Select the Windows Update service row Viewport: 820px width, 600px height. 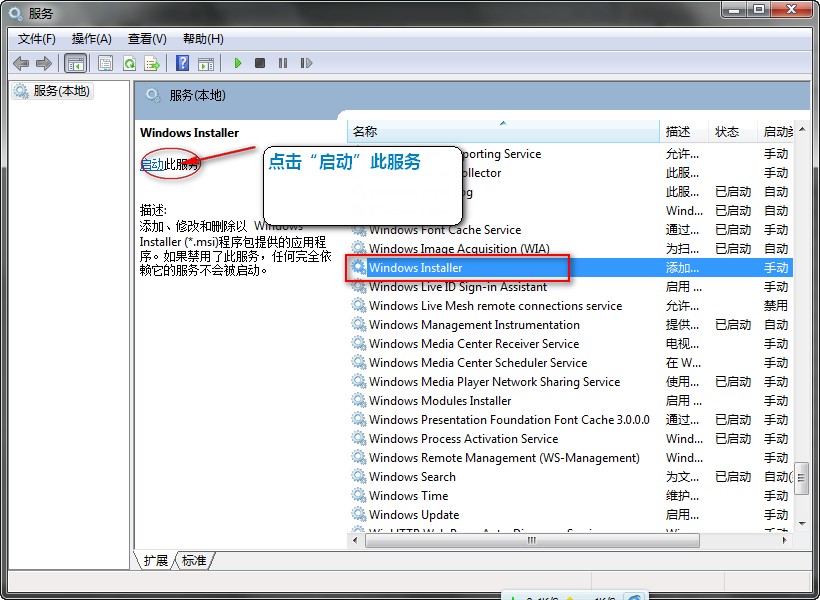[414, 515]
